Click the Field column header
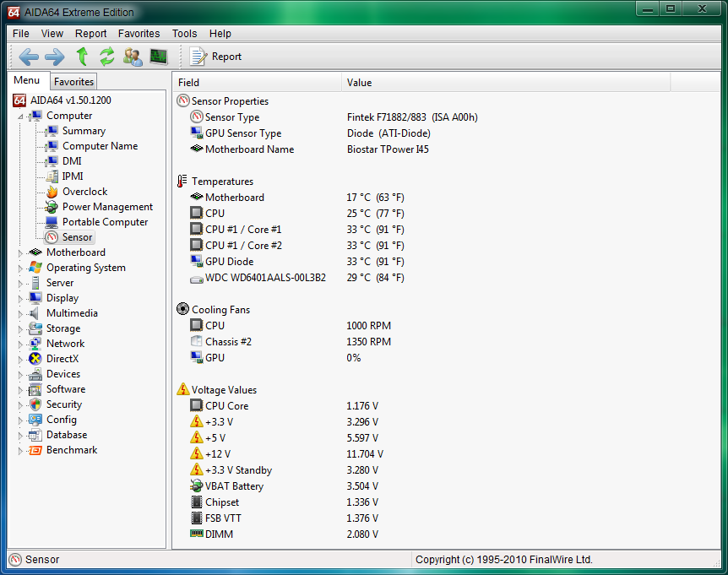The image size is (728, 575). pyautogui.click(x=258, y=83)
